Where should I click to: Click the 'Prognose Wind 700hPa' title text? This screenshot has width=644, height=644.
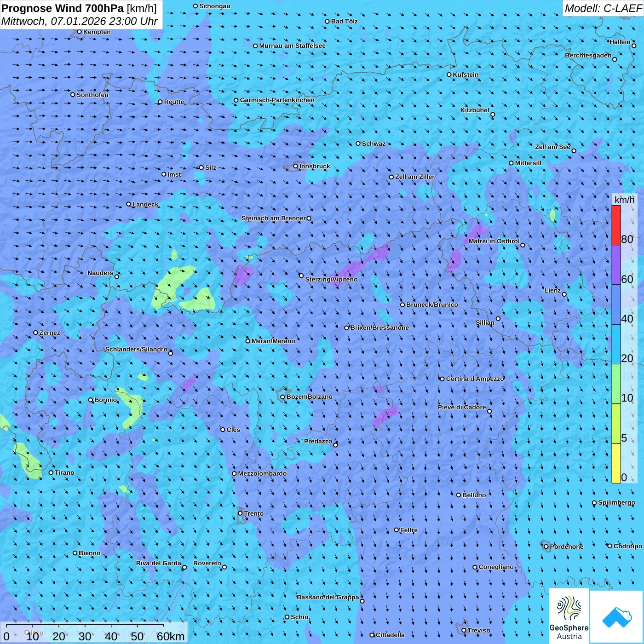click(x=63, y=8)
